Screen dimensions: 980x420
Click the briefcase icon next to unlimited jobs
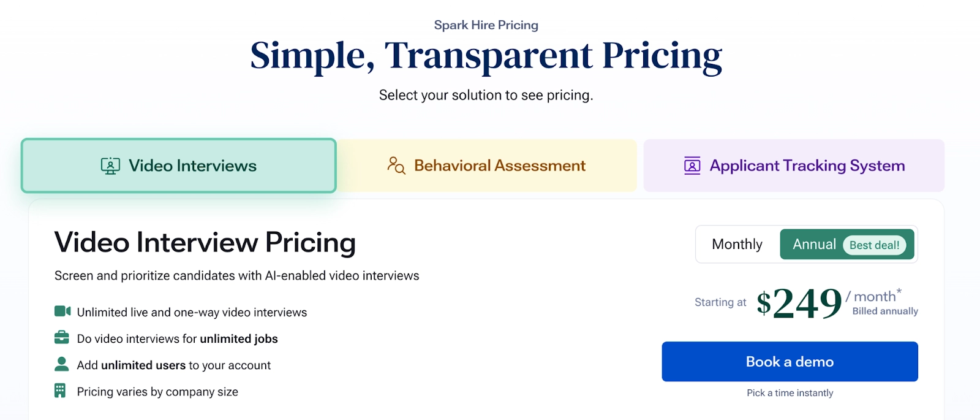(x=61, y=338)
